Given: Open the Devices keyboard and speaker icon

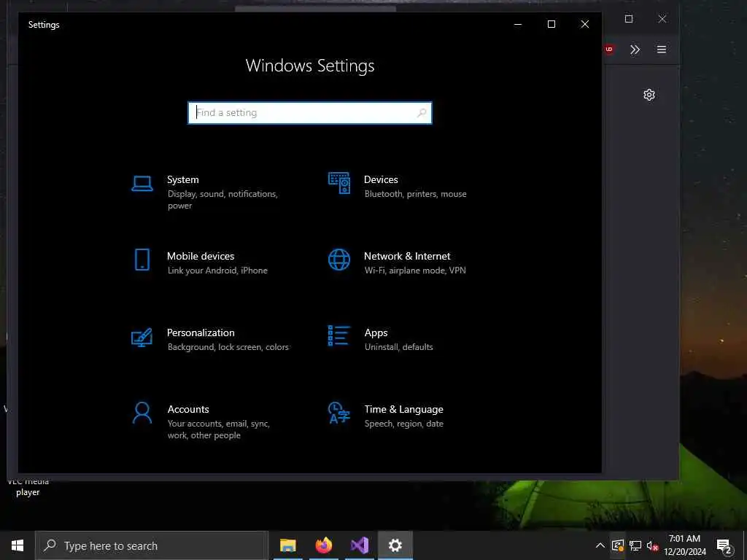Looking at the screenshot, I should [x=339, y=183].
